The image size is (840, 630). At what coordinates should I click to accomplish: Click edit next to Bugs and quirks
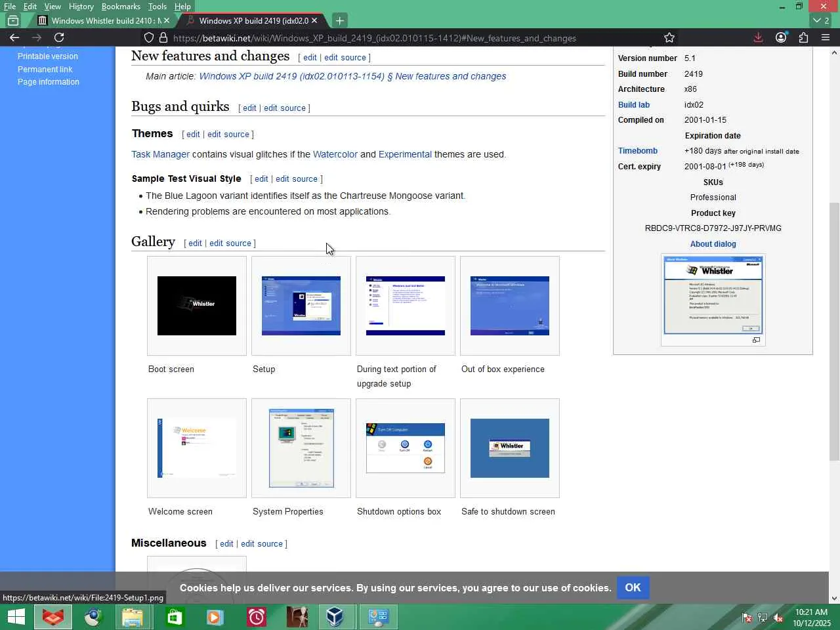(249, 108)
